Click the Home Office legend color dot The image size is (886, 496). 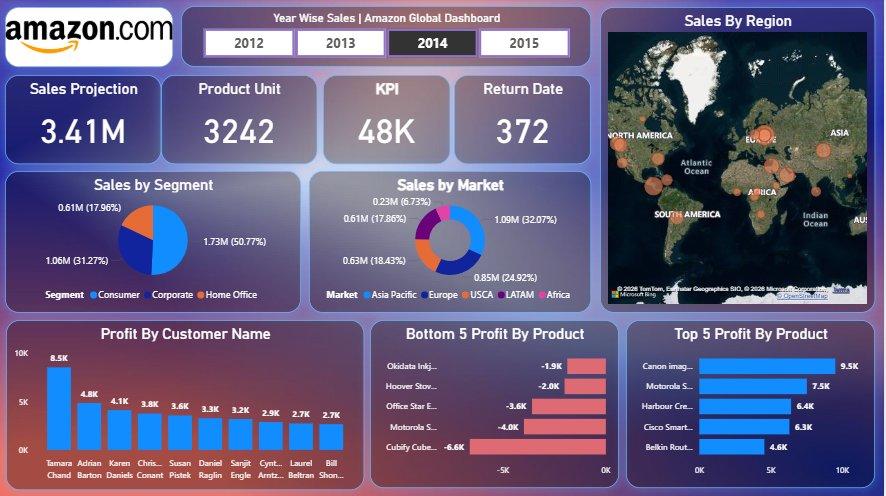pyautogui.click(x=201, y=295)
